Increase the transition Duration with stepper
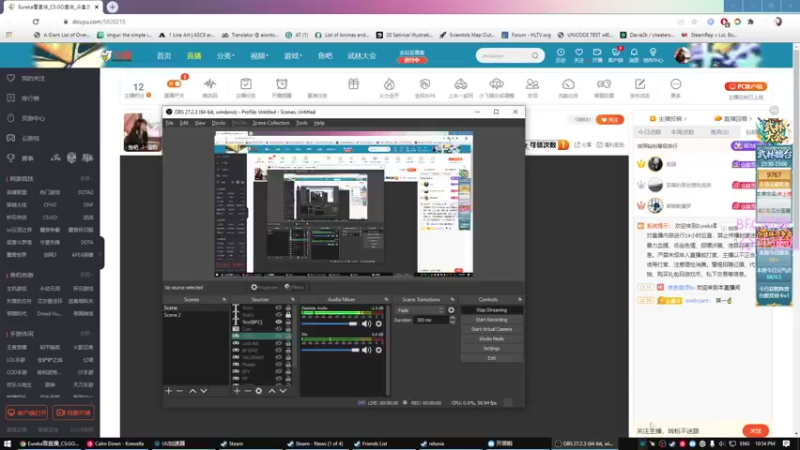The height and width of the screenshot is (450, 800). [x=452, y=318]
